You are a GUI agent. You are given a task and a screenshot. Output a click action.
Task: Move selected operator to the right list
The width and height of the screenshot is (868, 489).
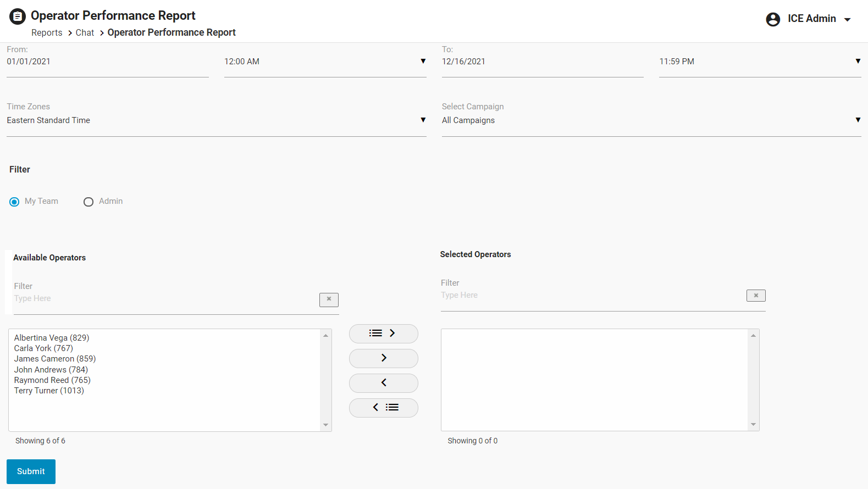coord(383,358)
